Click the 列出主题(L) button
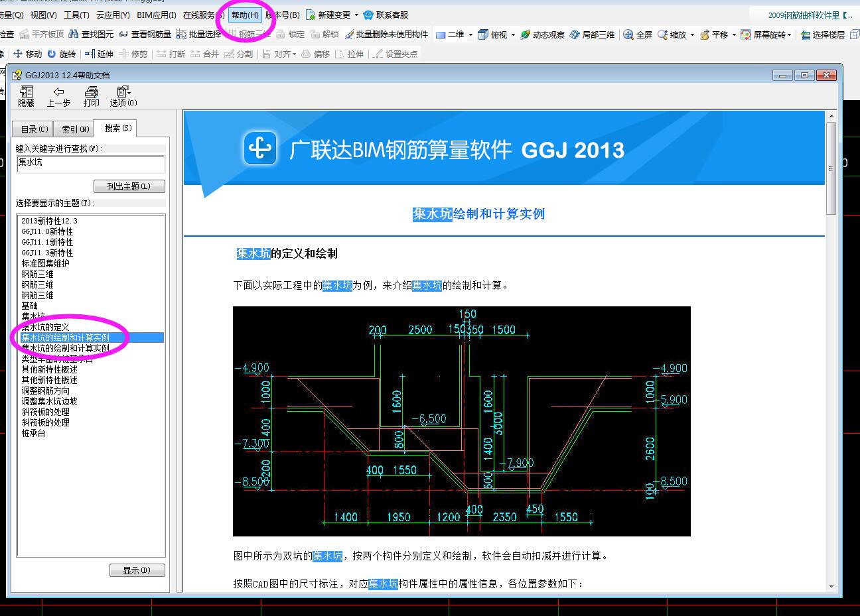The height and width of the screenshot is (616, 860). [129, 186]
